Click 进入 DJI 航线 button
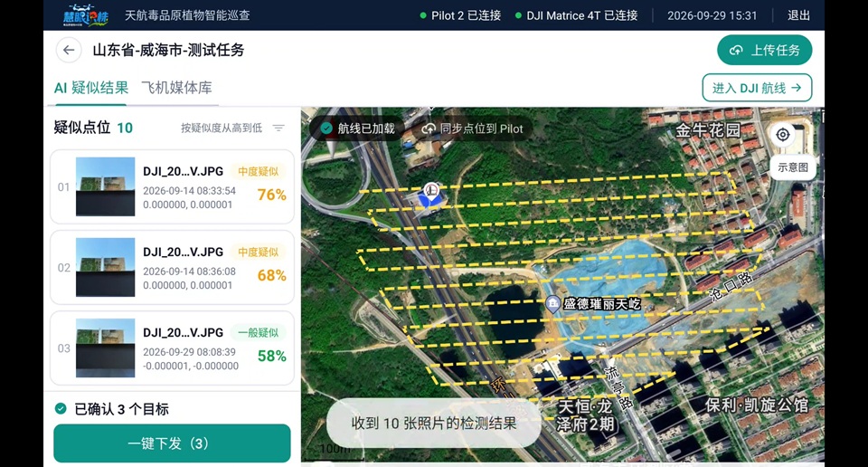868x467 pixels. click(x=757, y=88)
